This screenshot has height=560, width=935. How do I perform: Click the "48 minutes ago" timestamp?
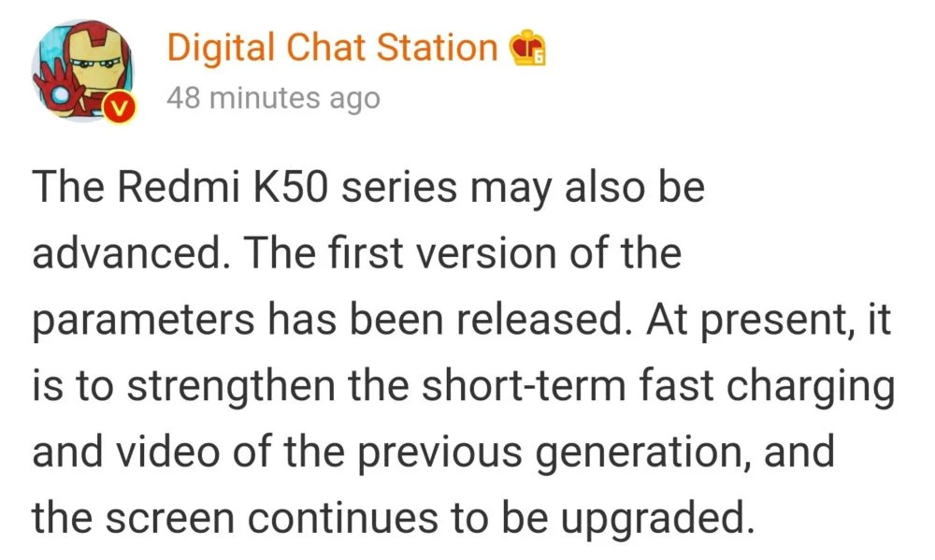tap(273, 97)
